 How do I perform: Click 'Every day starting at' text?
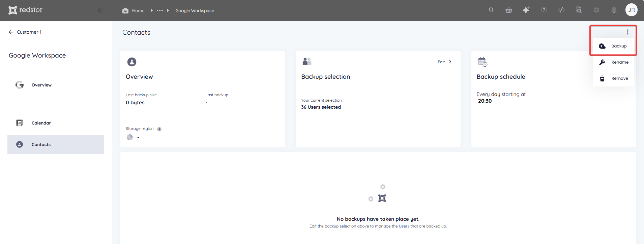pos(501,94)
